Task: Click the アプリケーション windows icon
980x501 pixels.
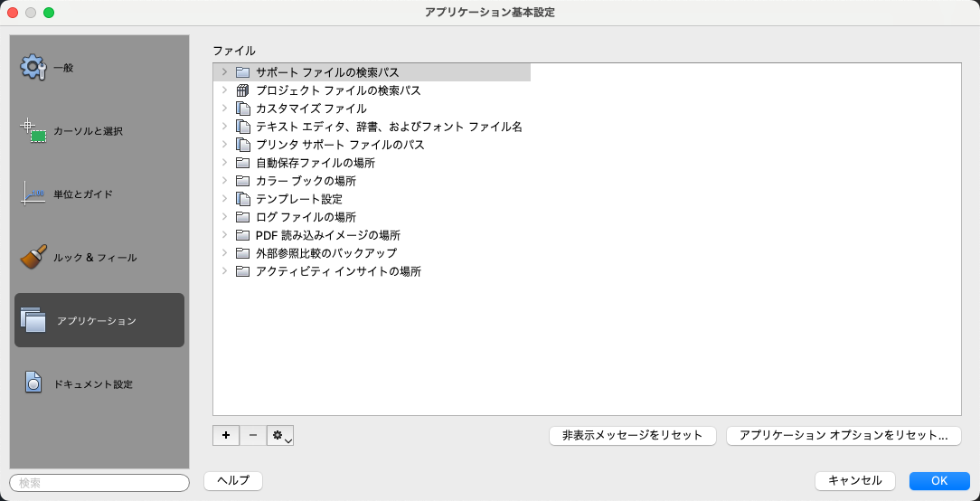Action: point(33,319)
